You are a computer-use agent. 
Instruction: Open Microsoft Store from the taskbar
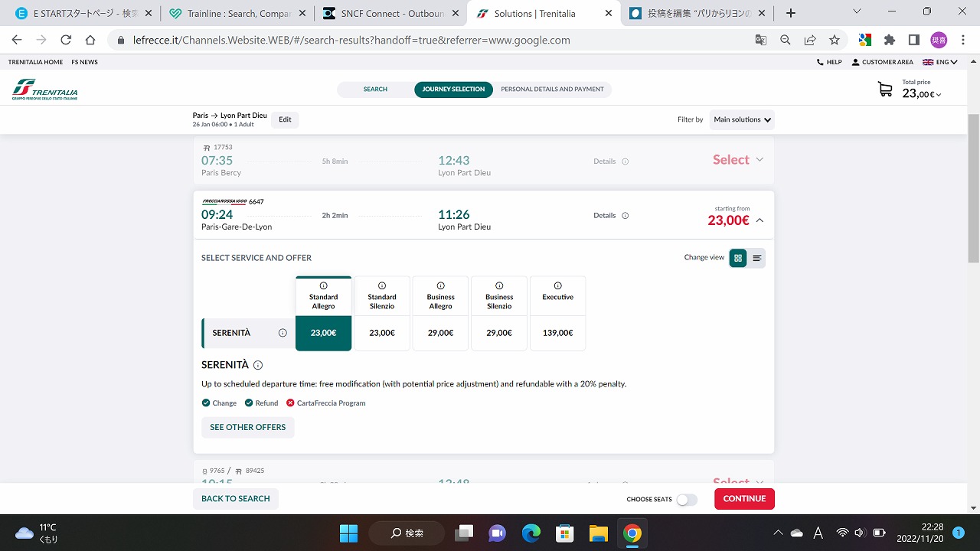564,533
